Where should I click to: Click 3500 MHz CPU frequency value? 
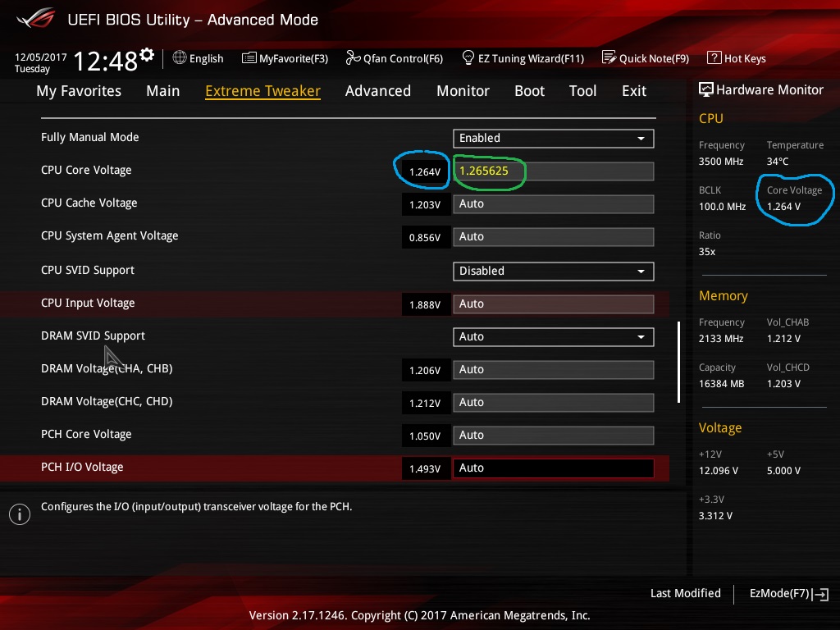click(721, 162)
